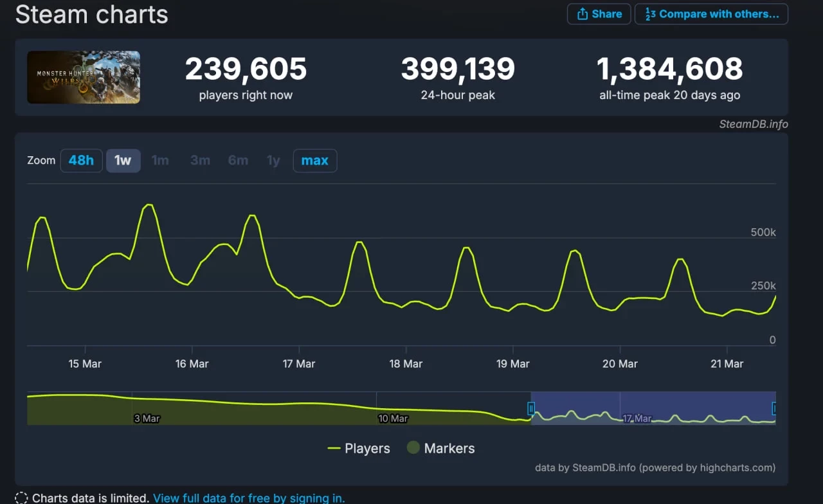The width and height of the screenshot is (823, 504).
Task: Select the 1w zoom range
Action: click(x=123, y=161)
